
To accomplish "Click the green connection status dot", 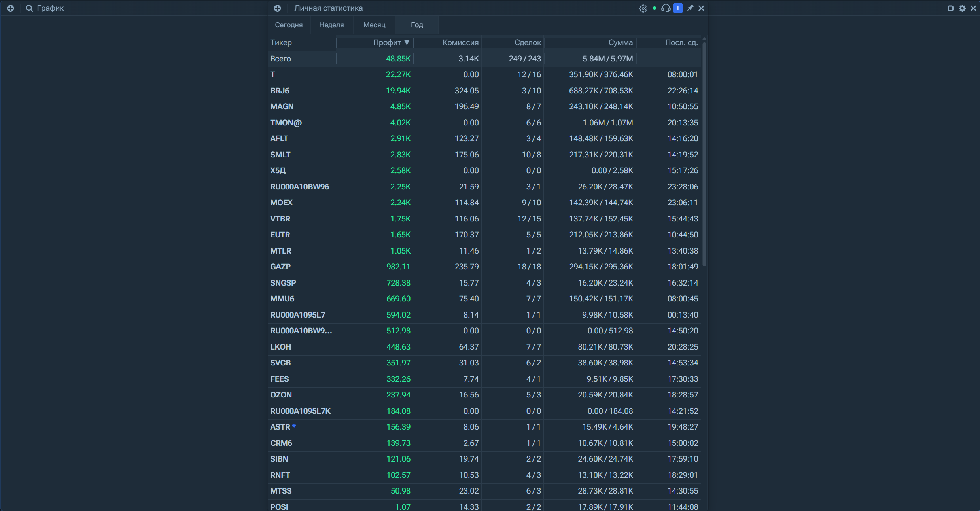I will pyautogui.click(x=655, y=8).
